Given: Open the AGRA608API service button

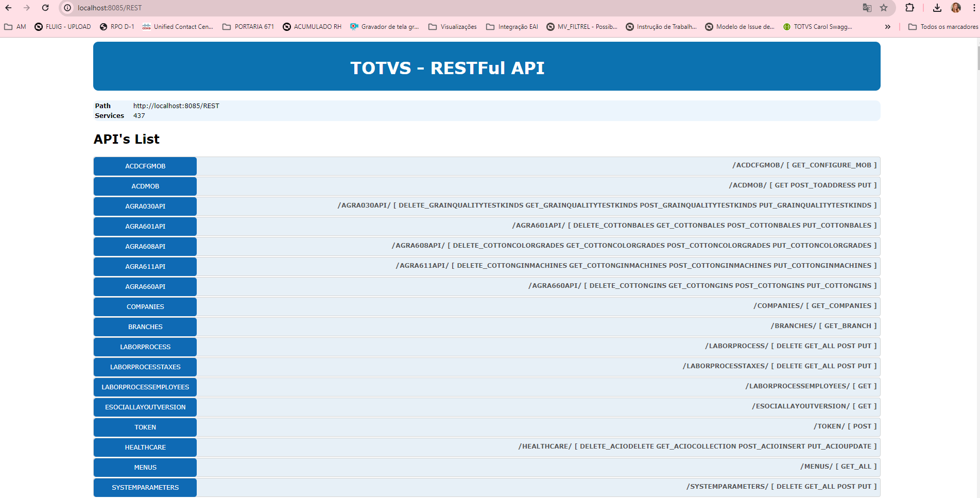Looking at the screenshot, I should 145,247.
